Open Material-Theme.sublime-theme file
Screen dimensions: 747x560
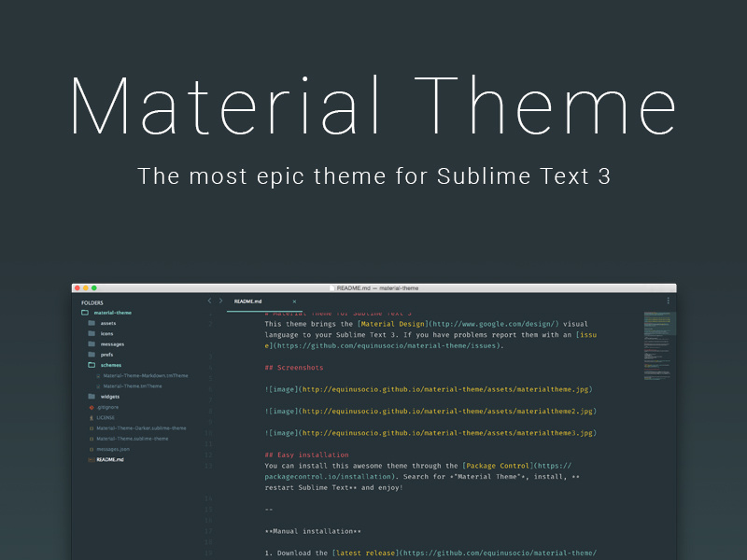(129, 439)
